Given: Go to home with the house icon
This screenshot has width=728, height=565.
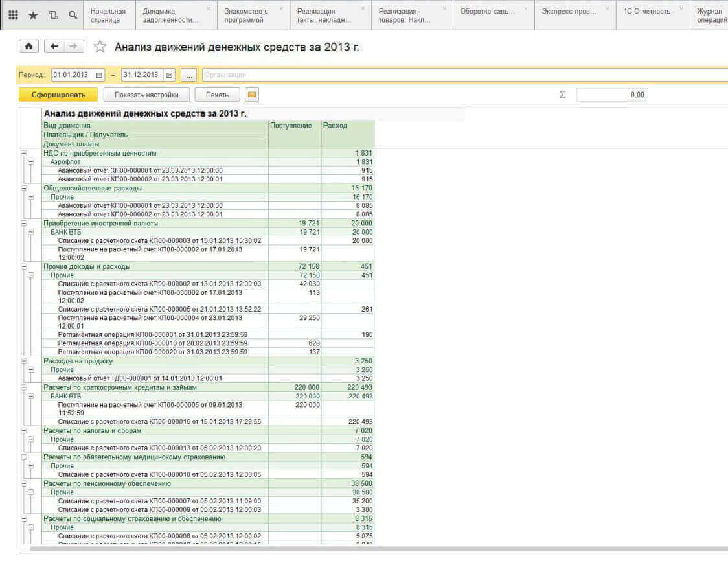Looking at the screenshot, I should (x=28, y=47).
